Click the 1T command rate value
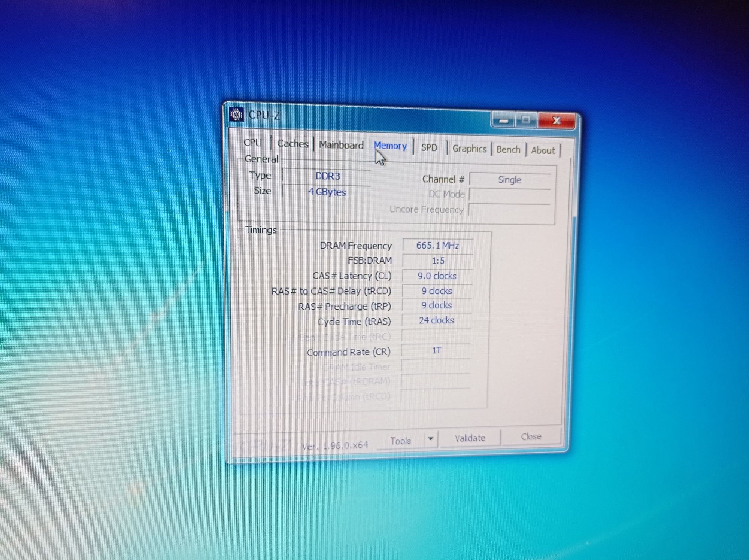Image resolution: width=749 pixels, height=560 pixels. pyautogui.click(x=436, y=350)
